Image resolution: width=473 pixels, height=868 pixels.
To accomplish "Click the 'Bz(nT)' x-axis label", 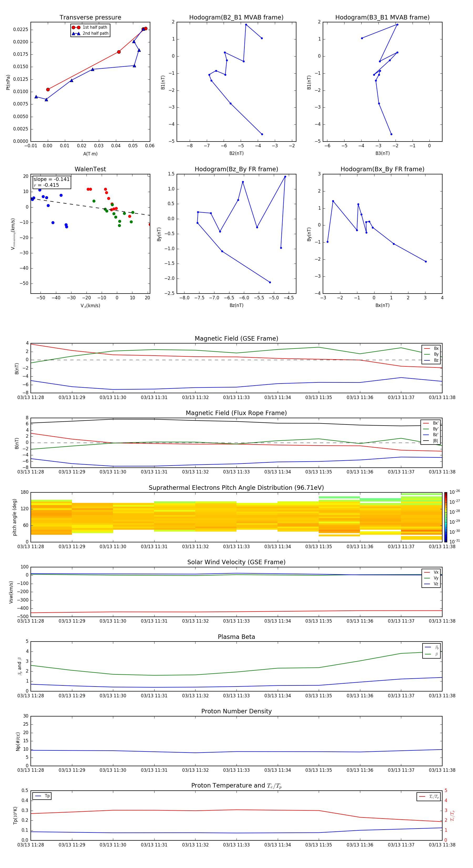I will click(236, 305).
